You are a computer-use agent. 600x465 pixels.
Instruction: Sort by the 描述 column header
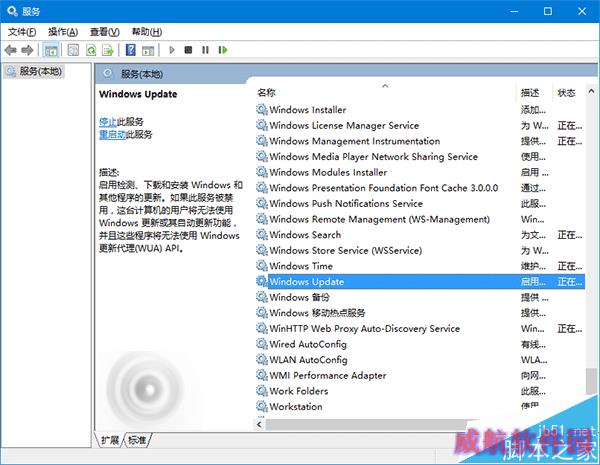pos(530,93)
